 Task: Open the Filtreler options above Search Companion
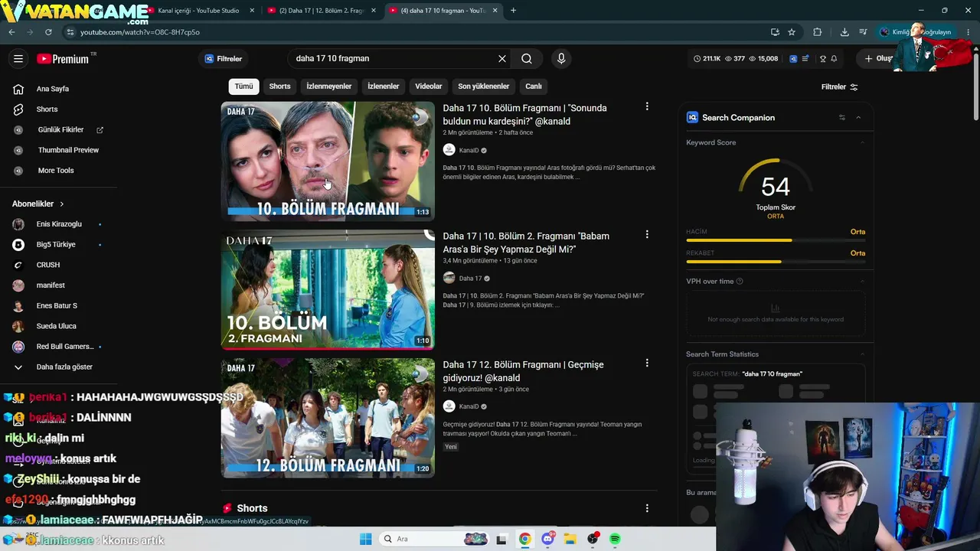(839, 87)
